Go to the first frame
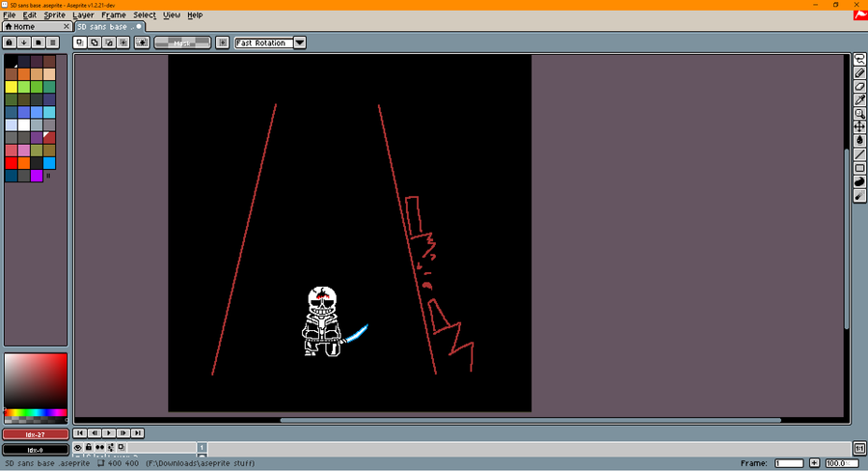This screenshot has width=868, height=471. click(x=80, y=432)
